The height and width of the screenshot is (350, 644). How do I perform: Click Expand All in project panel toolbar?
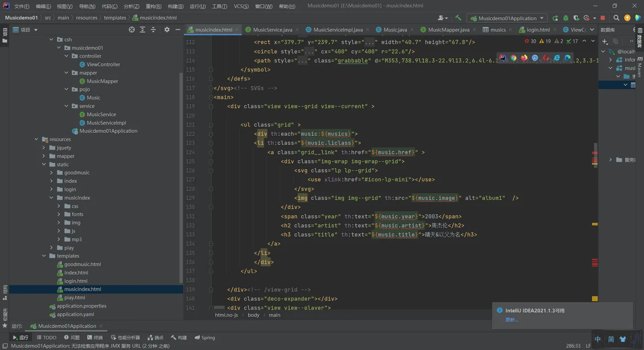point(143,29)
